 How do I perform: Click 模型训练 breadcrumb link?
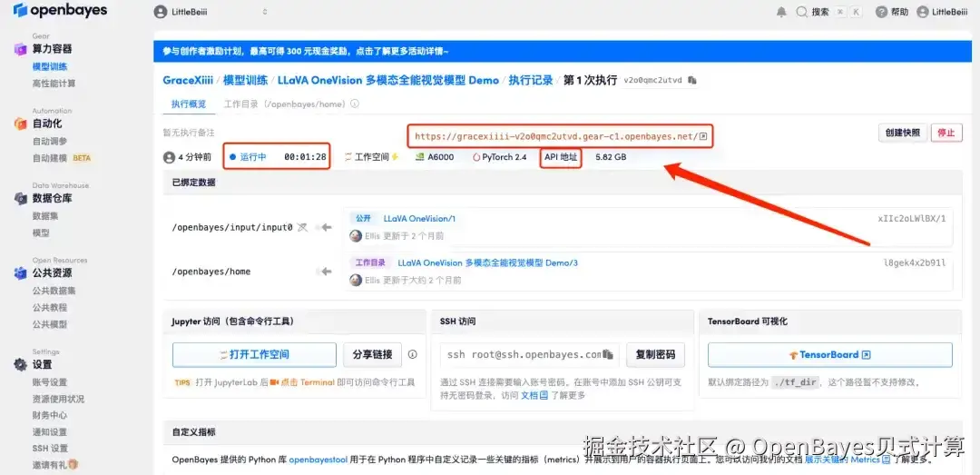(245, 81)
